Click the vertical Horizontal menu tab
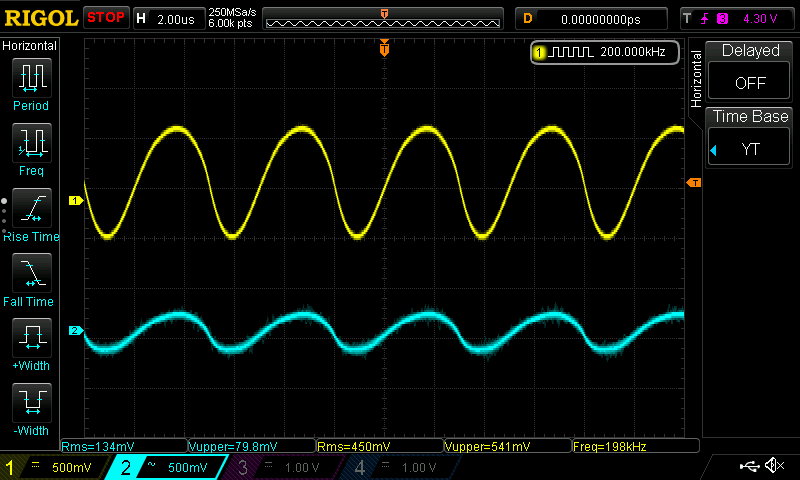This screenshot has width=800, height=480. click(x=695, y=79)
